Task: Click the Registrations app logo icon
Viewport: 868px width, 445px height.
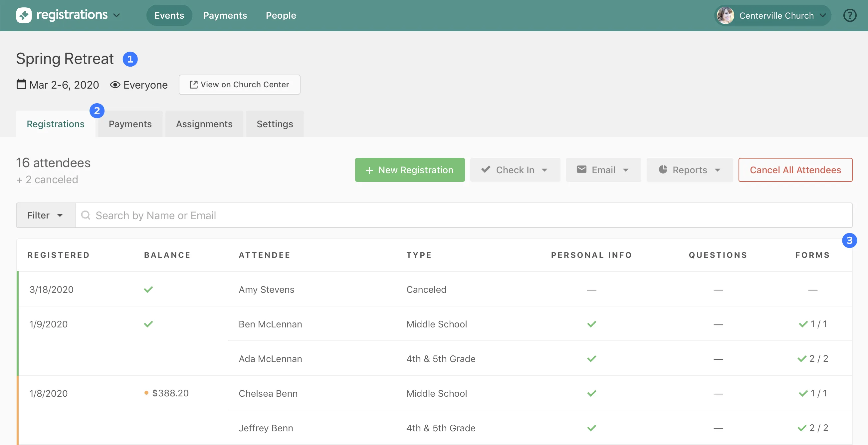Action: (24, 15)
